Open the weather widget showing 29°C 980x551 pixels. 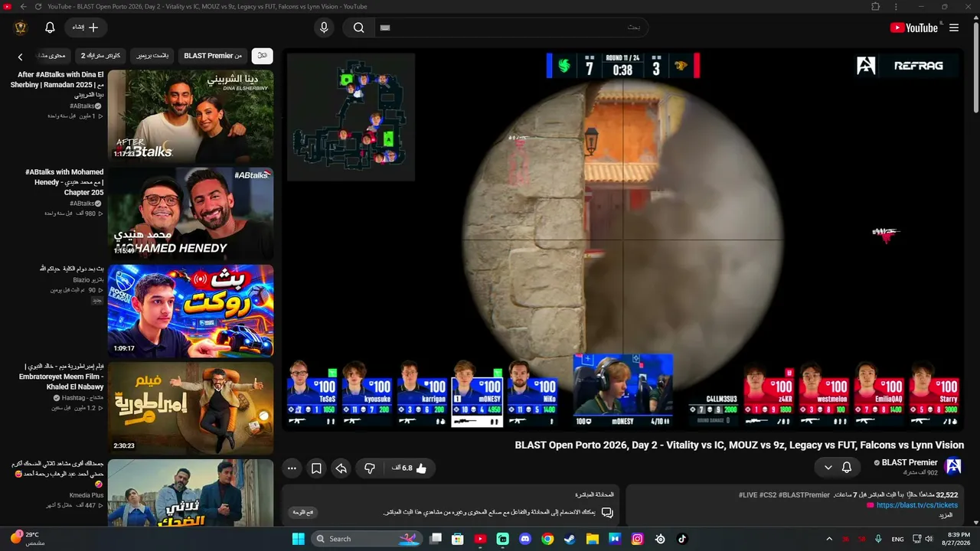(28, 539)
